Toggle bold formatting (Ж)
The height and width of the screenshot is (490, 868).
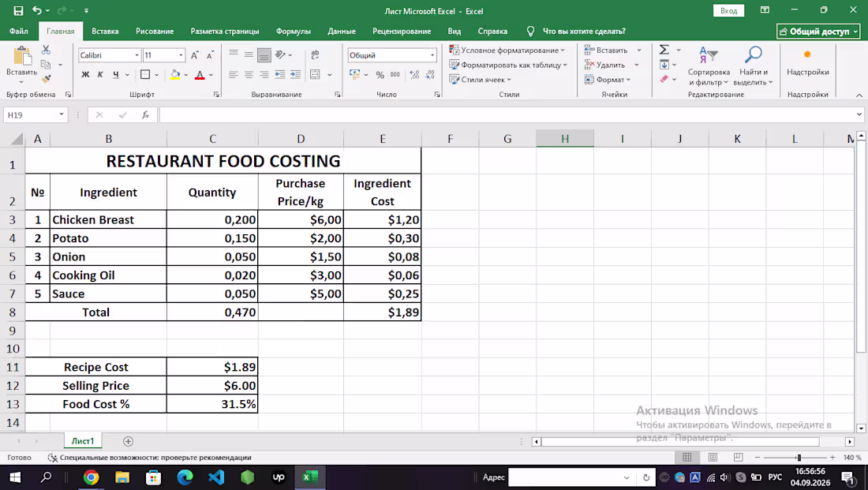click(85, 75)
